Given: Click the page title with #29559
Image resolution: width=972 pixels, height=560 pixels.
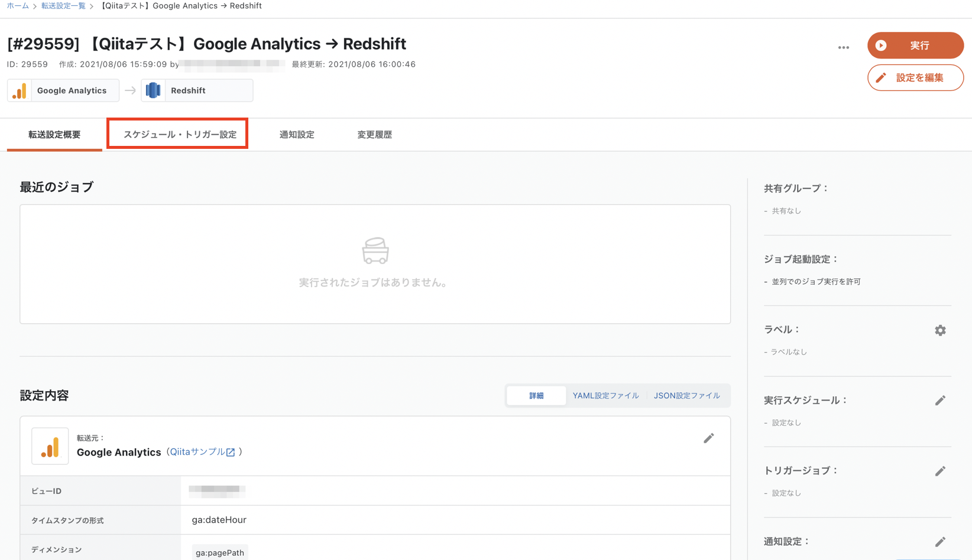Looking at the screenshot, I should 206,44.
